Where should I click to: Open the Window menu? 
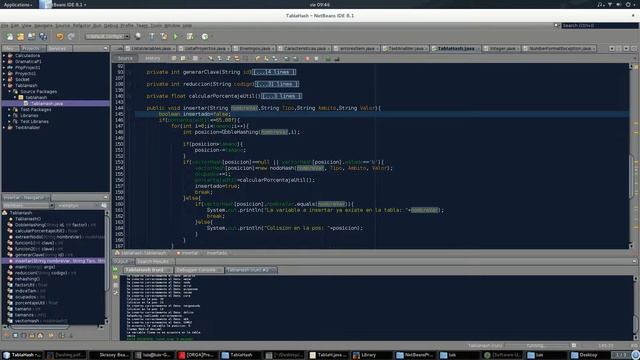[x=172, y=25]
